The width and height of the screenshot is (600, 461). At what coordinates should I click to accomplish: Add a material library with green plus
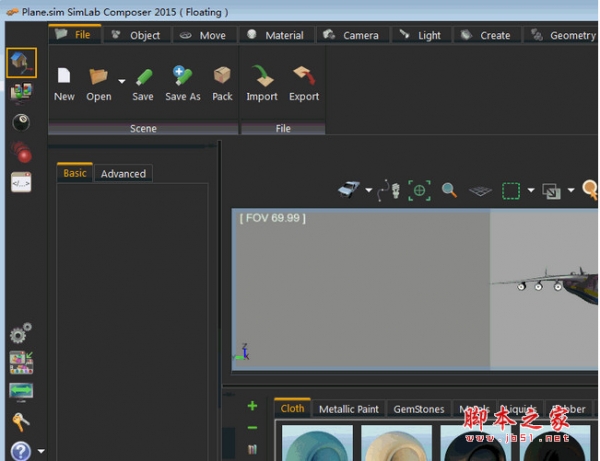click(252, 406)
